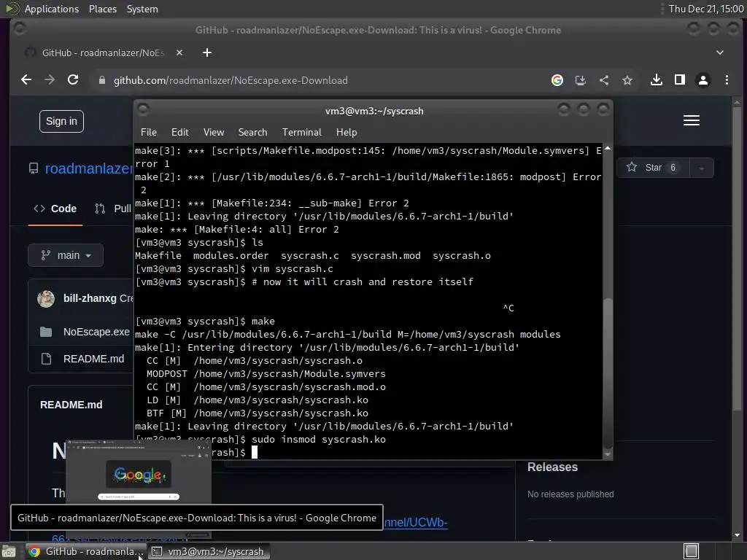
Task: Click the page scrollbar down arrow
Action: (x=737, y=535)
